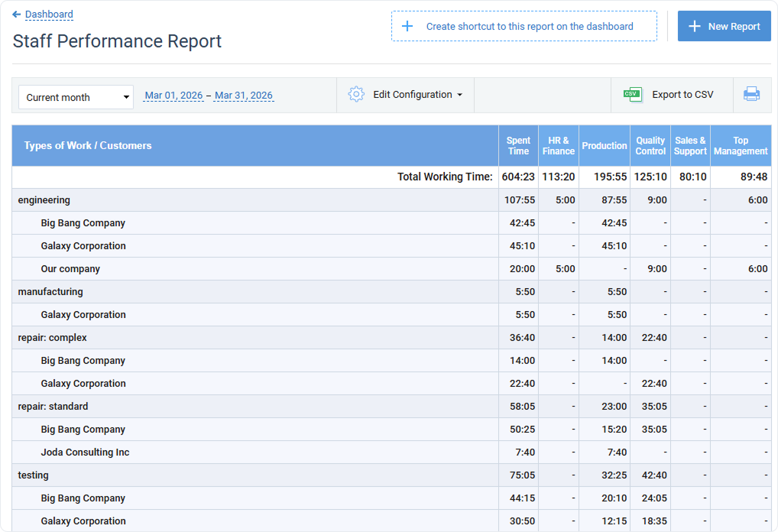Select Galaxy Corporation under testing

pos(83,521)
